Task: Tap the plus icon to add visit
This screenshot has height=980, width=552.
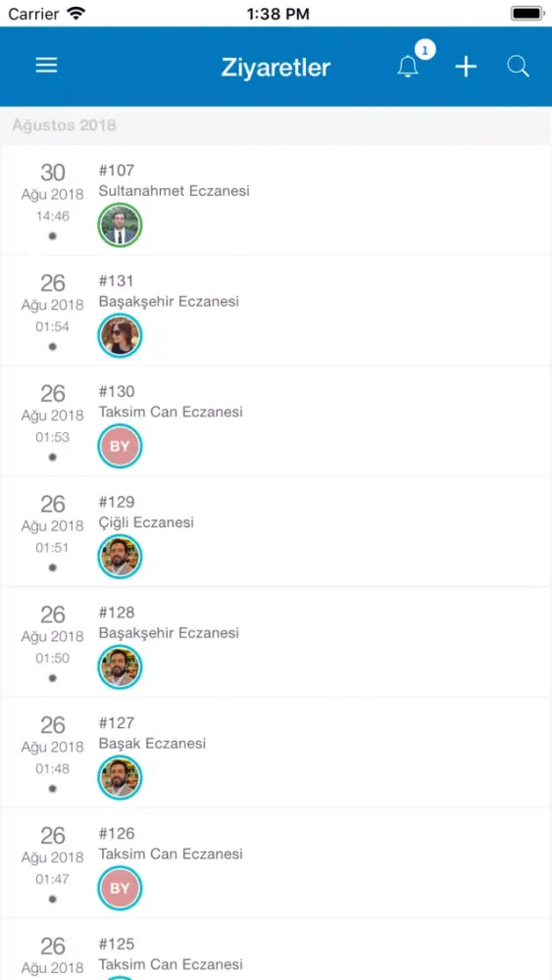Action: click(466, 67)
